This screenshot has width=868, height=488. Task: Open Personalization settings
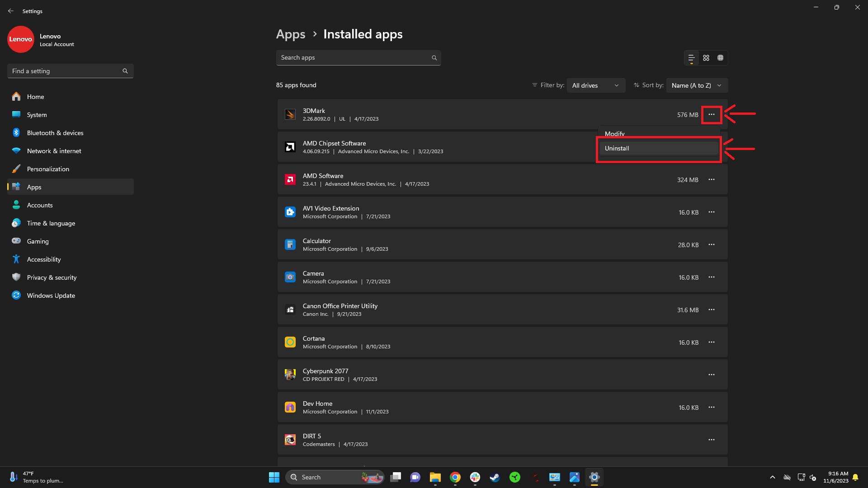click(70, 169)
